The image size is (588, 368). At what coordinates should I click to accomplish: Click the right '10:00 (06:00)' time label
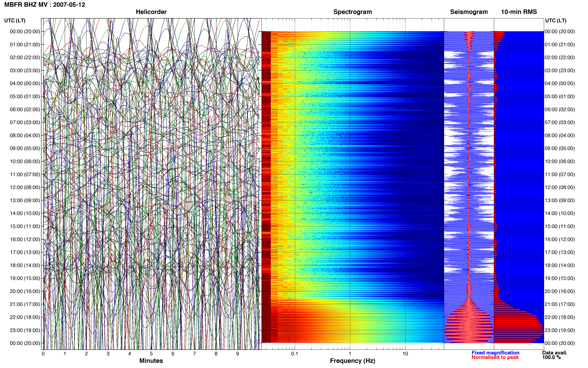[x=560, y=161]
